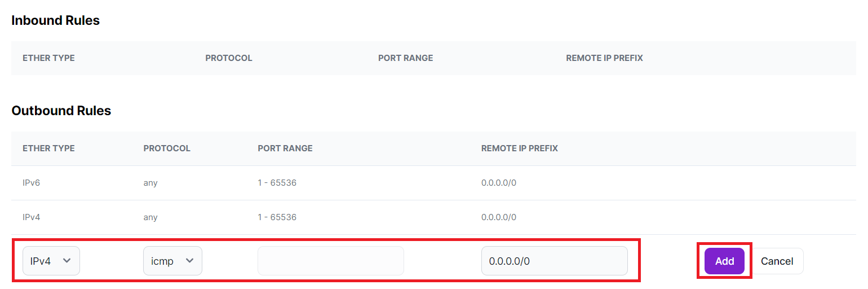The width and height of the screenshot is (868, 289).
Task: Focus the empty port range field
Action: pyautogui.click(x=331, y=261)
